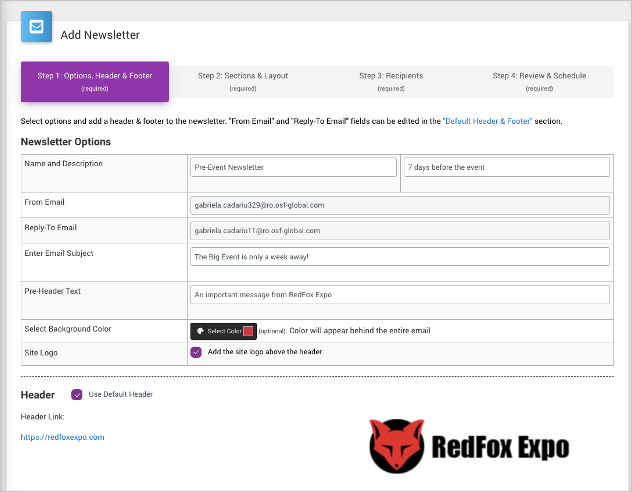Click the RedFox Expo fox logo
The height and width of the screenshot is (492, 632).
(x=395, y=445)
